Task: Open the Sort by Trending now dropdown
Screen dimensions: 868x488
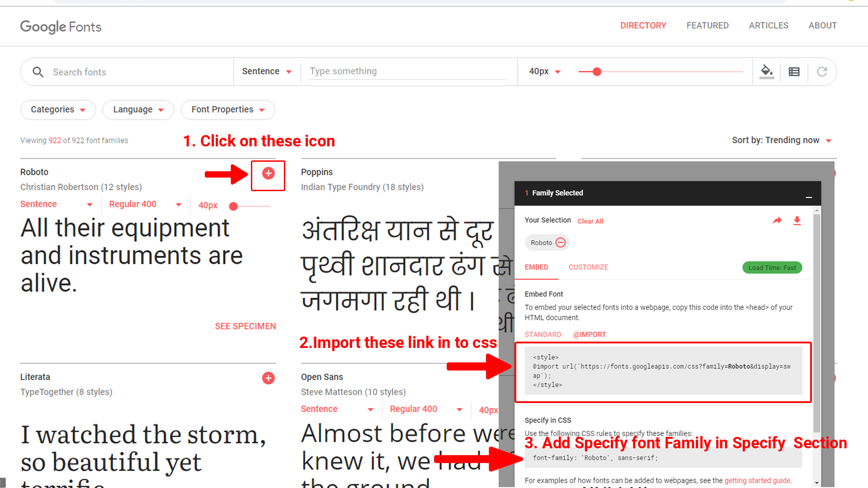Action: (782, 141)
